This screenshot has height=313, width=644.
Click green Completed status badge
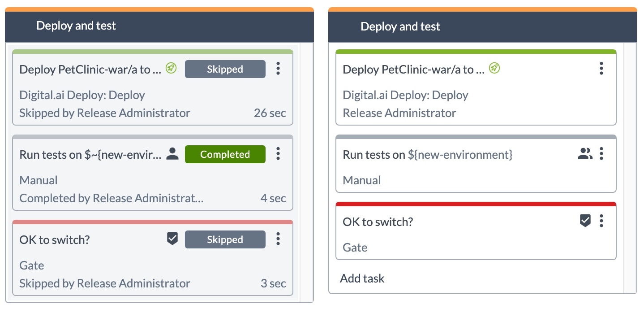pos(225,154)
